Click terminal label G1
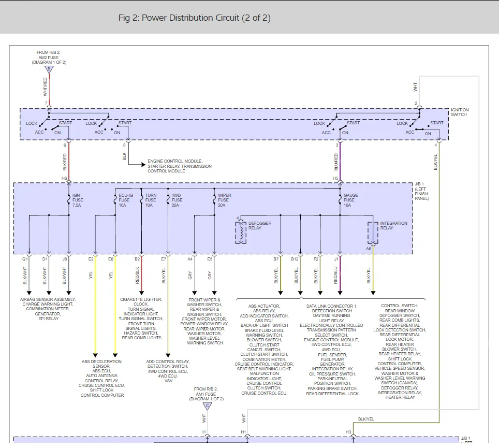 click(x=25, y=259)
